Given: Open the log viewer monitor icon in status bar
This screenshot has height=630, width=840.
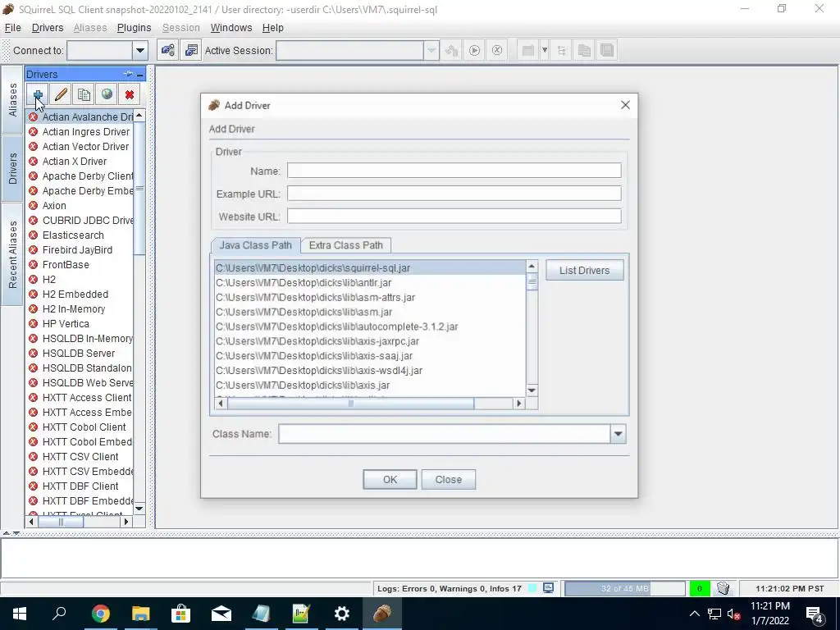Looking at the screenshot, I should (x=548, y=588).
